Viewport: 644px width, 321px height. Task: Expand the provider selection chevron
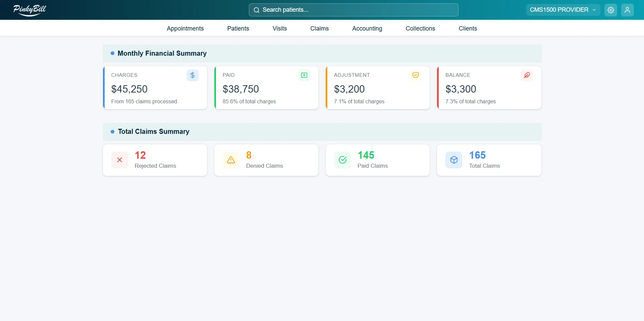(x=594, y=10)
